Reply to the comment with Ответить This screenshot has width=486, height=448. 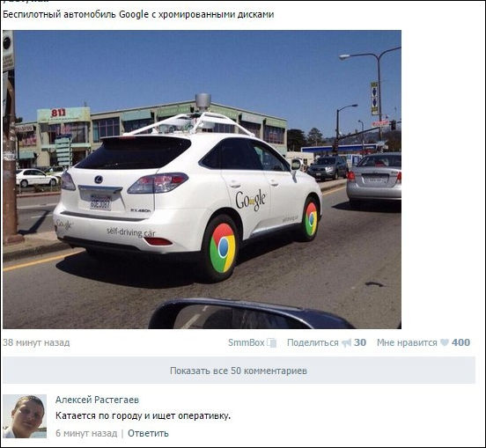pos(148,433)
